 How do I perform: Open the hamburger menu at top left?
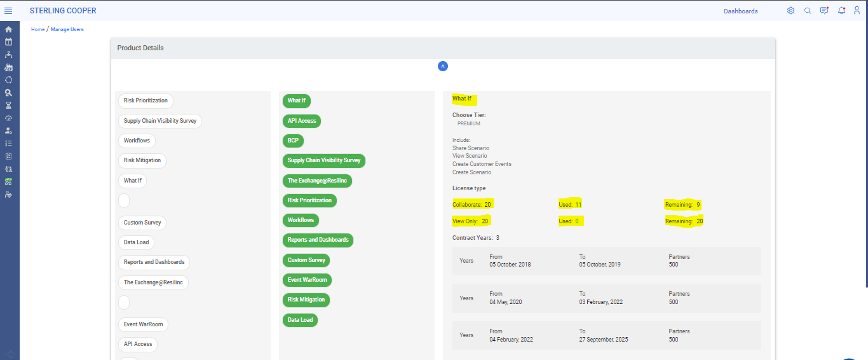(8, 11)
